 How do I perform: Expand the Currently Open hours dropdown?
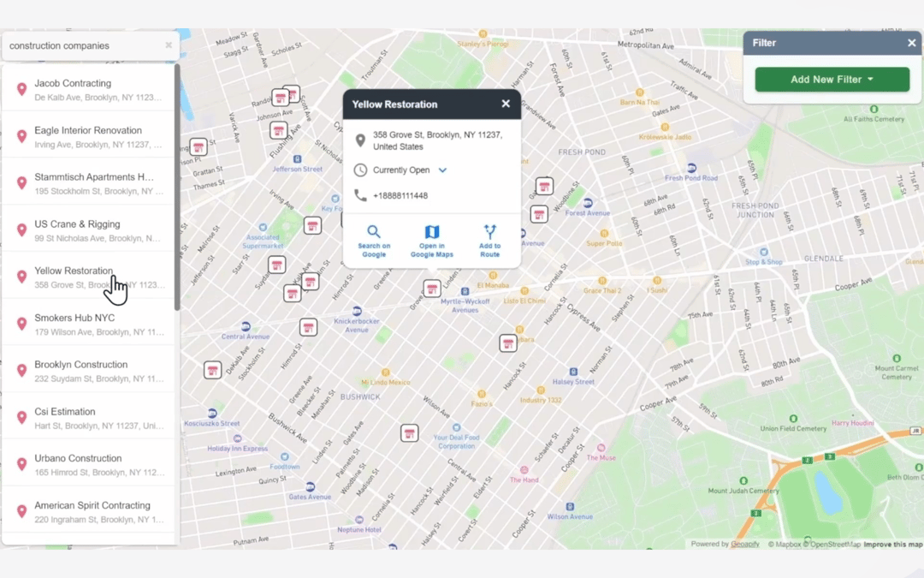442,170
